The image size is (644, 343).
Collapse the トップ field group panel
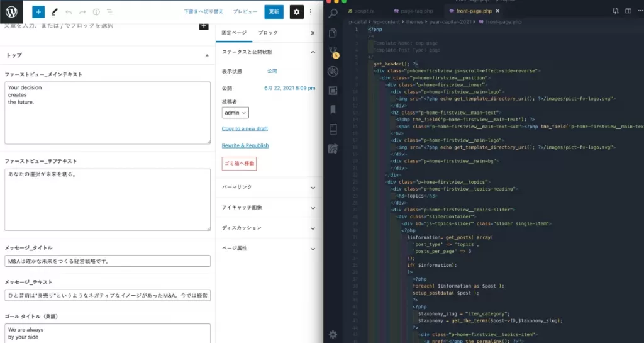click(208, 55)
